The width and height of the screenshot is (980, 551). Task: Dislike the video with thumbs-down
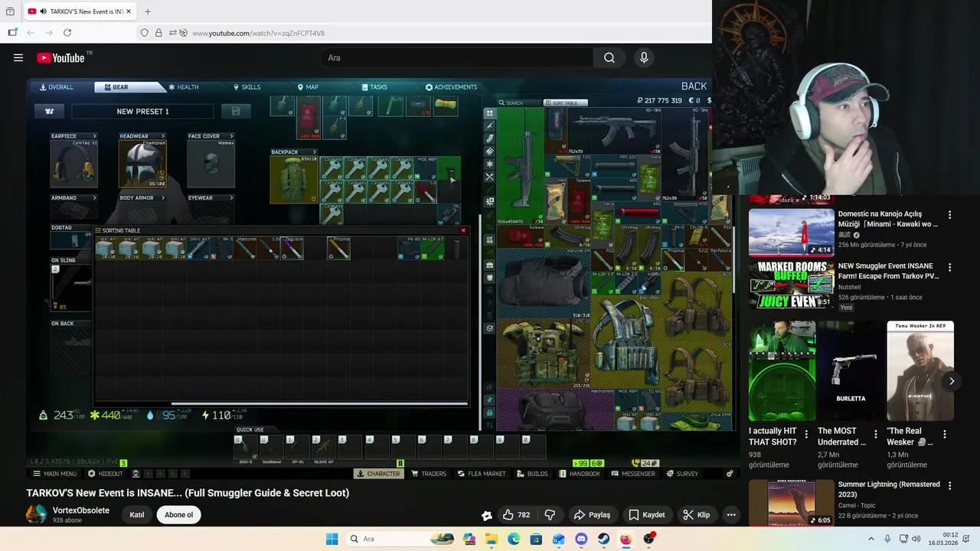point(550,515)
